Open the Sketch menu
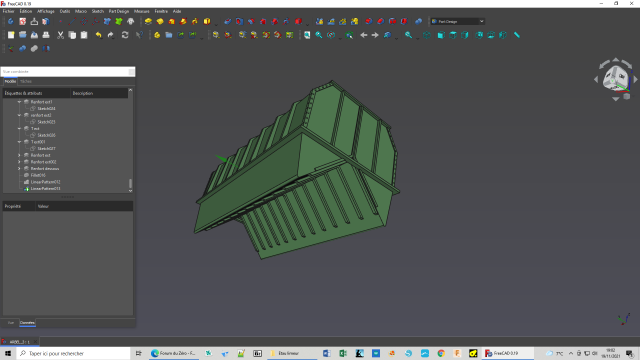The image size is (640, 360). tap(98, 11)
